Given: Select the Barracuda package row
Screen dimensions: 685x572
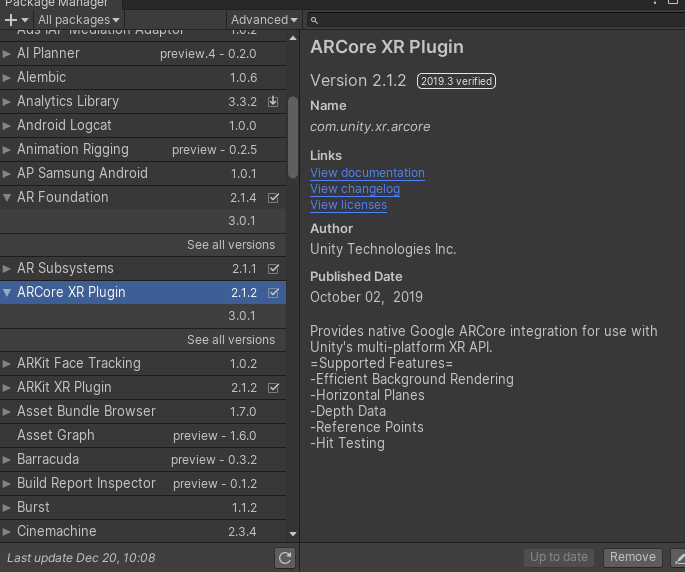Looking at the screenshot, I should [x=143, y=460].
